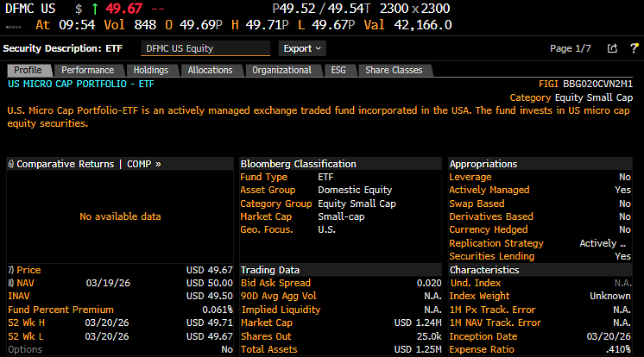
Task: Open the Holdings tab
Action: (150, 70)
